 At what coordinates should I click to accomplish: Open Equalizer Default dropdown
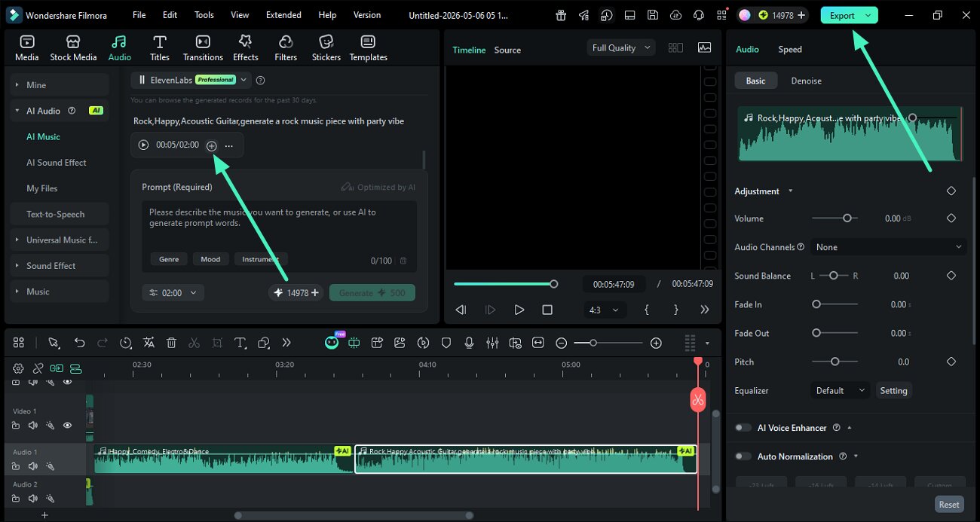pyautogui.click(x=841, y=390)
